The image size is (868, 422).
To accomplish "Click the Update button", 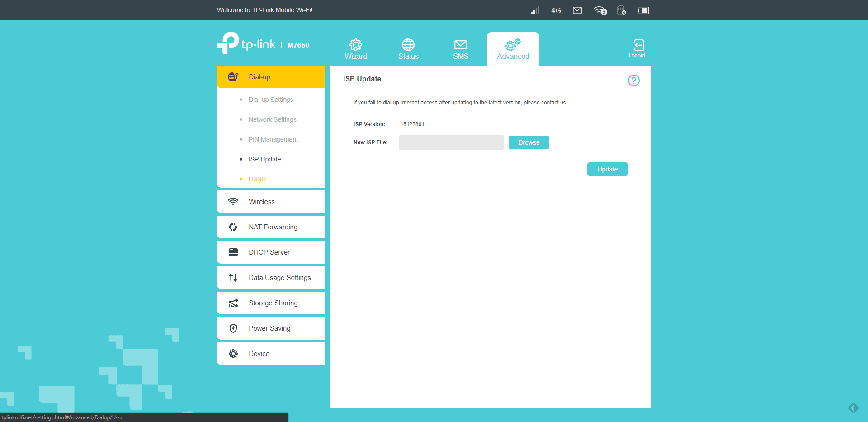I will click(x=607, y=169).
